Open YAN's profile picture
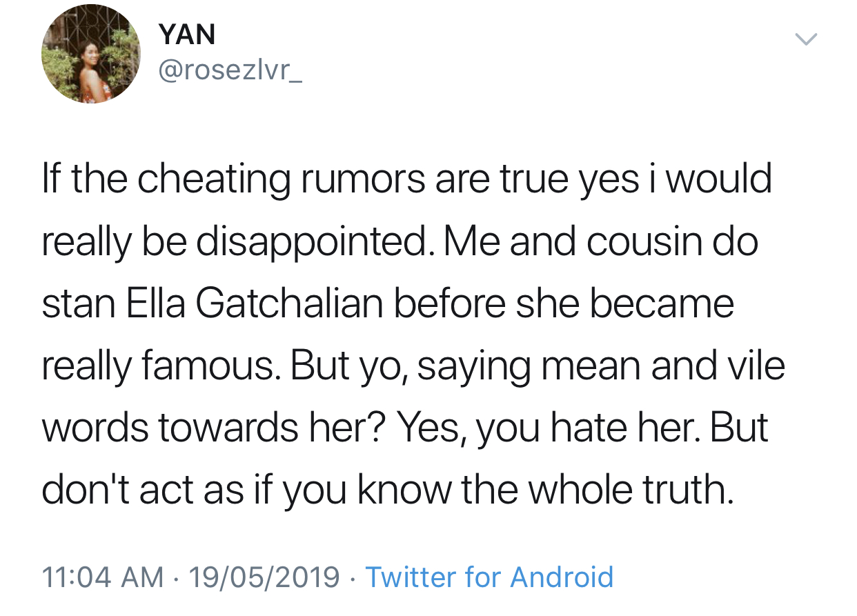Image resolution: width=857 pixels, height=616 pixels. 91,54
